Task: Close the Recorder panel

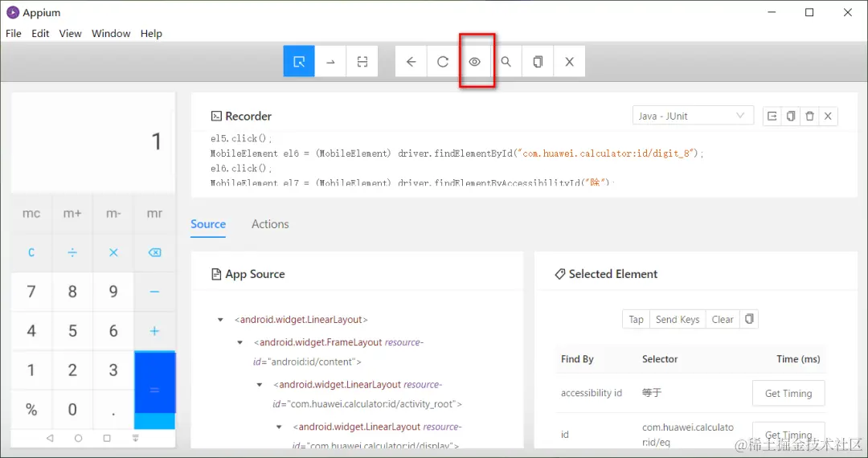Action: (x=828, y=117)
